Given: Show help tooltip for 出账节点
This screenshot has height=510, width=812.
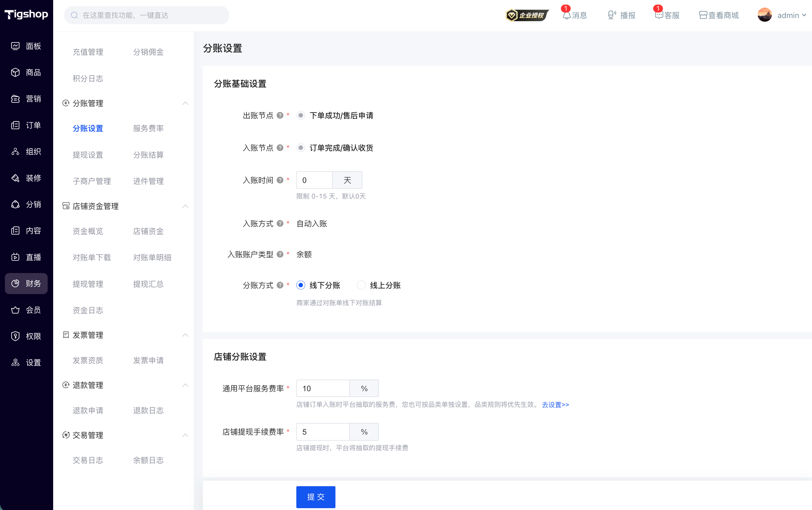Looking at the screenshot, I should click(280, 115).
